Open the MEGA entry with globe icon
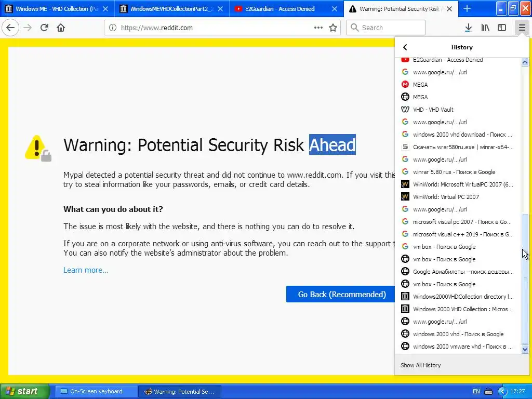The height and width of the screenshot is (399, 532). [x=459, y=97]
